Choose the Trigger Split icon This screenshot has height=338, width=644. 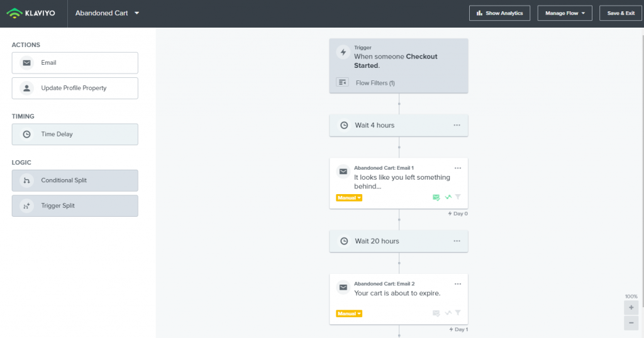pos(26,206)
